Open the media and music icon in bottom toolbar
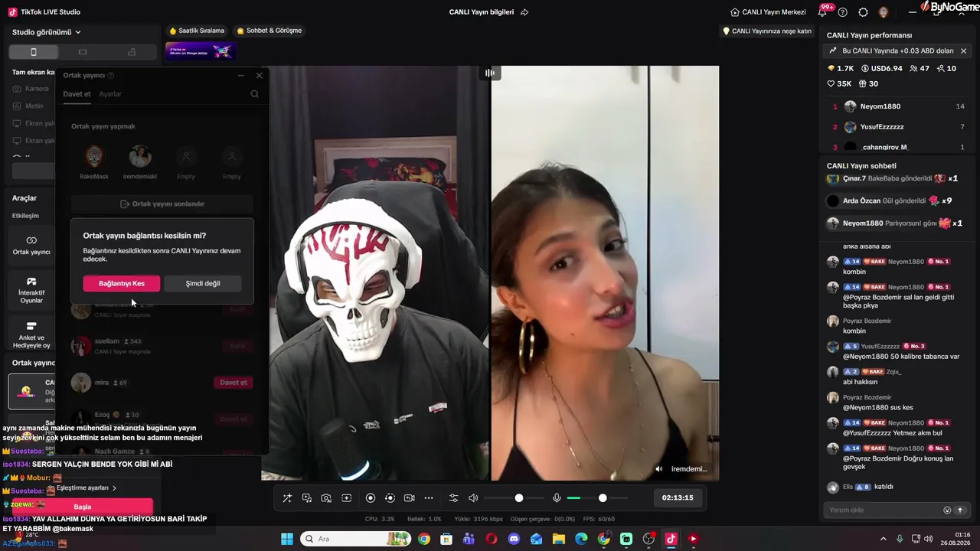 point(307,498)
